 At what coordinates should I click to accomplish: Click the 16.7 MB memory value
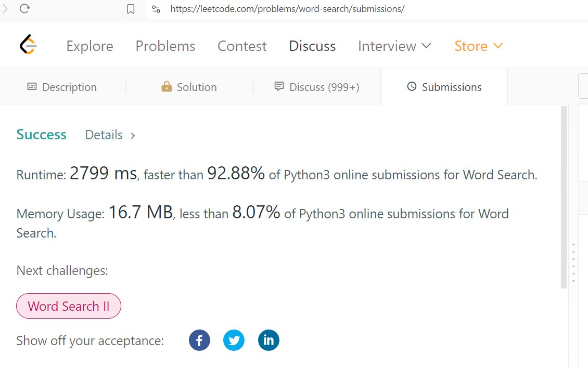140,212
